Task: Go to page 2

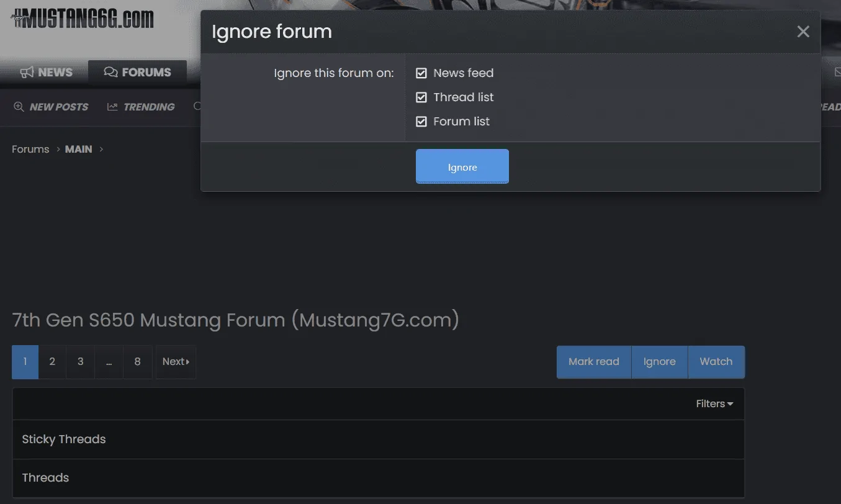Action: (52, 362)
